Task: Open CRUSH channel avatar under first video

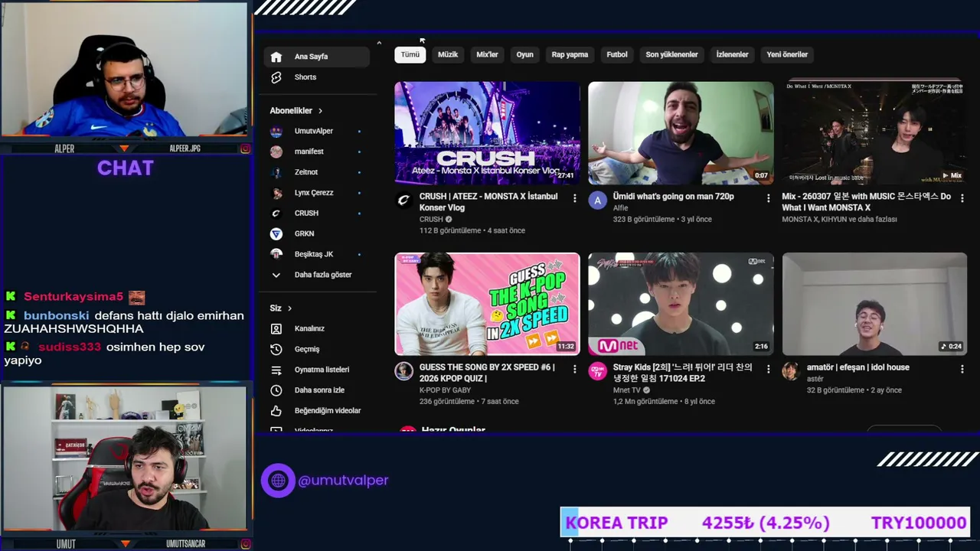Action: click(x=403, y=201)
